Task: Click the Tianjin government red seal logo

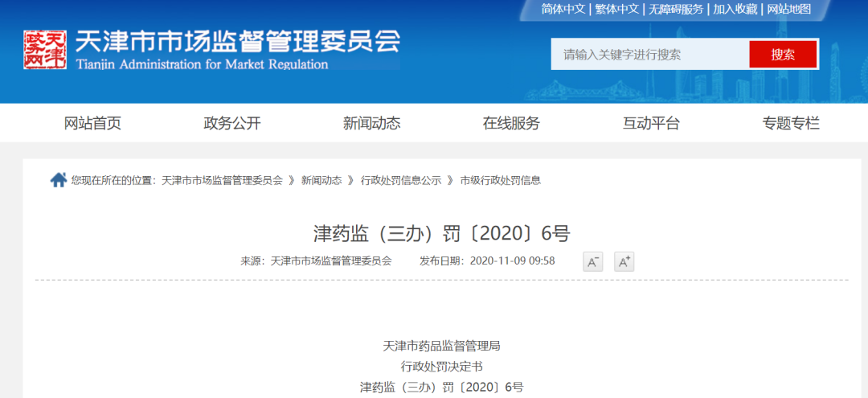Action: coord(45,50)
